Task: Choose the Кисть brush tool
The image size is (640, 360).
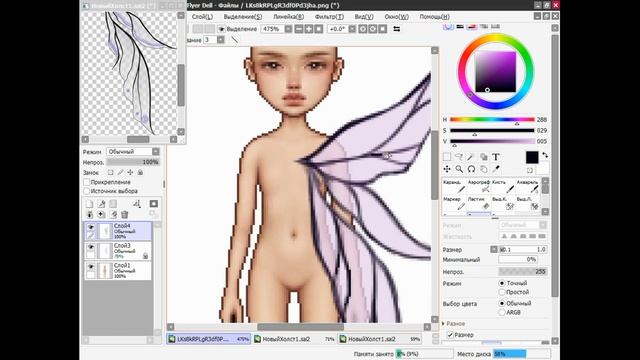Action: (x=503, y=187)
